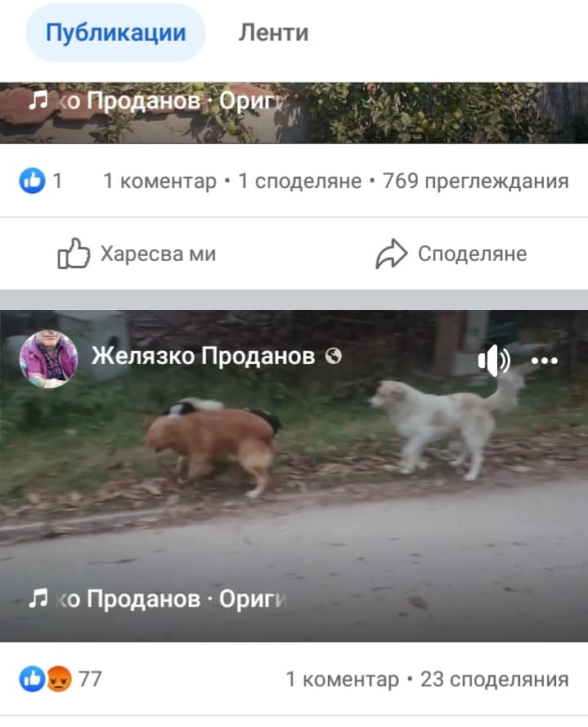Open Желязко Проданов's profile picture
The image size is (588, 727).
coord(48,358)
